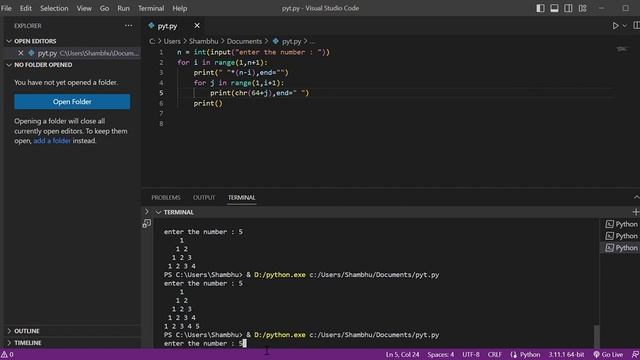Select the second Python terminal entry
This screenshot has width=640, height=360.
pos(621,236)
